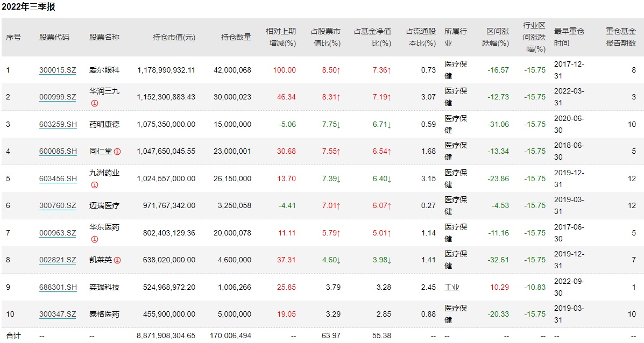Select stock name 药明康德
Image resolution: width=644 pixels, height=343 pixels.
click(104, 124)
